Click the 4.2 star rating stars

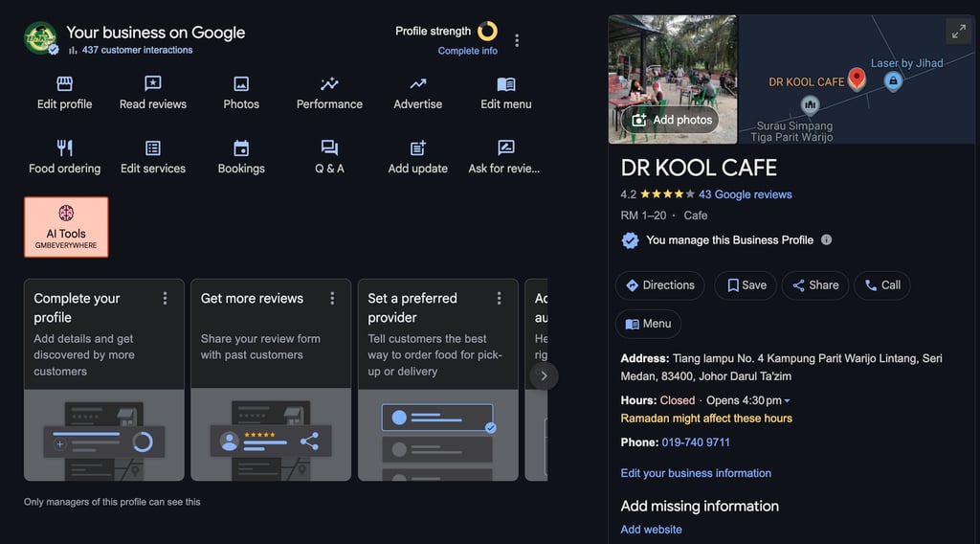point(667,194)
